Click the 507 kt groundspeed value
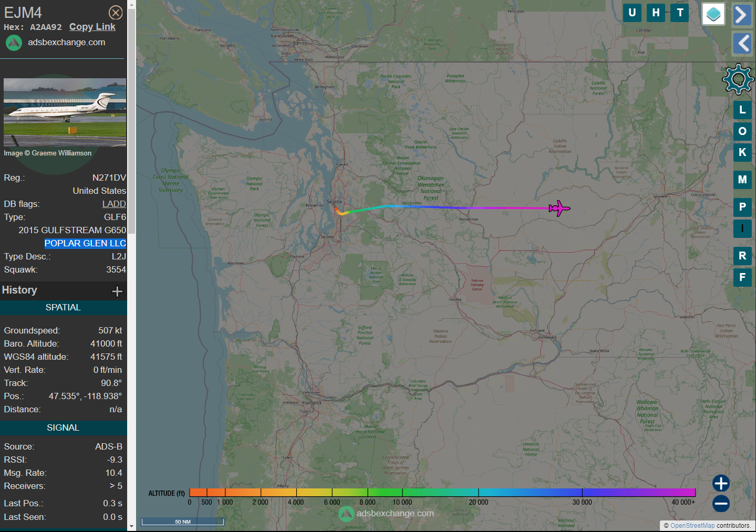This screenshot has width=756, height=532. pos(110,330)
